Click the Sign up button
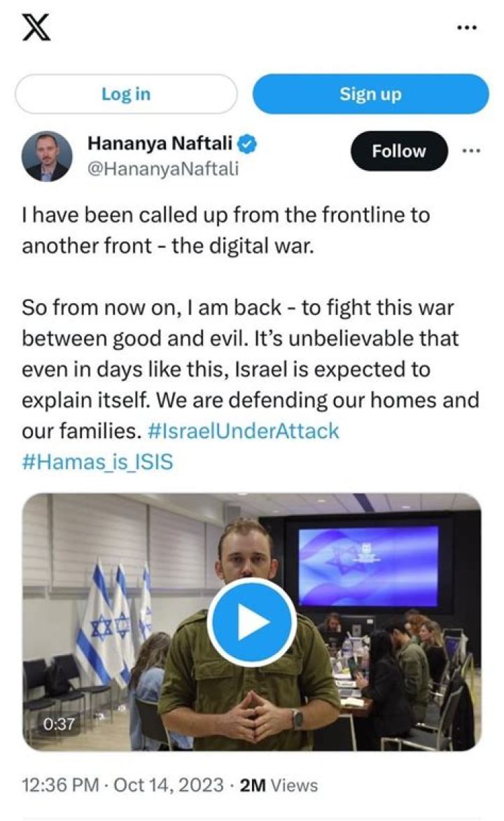Screen dimensions: 504x821 point(370,93)
